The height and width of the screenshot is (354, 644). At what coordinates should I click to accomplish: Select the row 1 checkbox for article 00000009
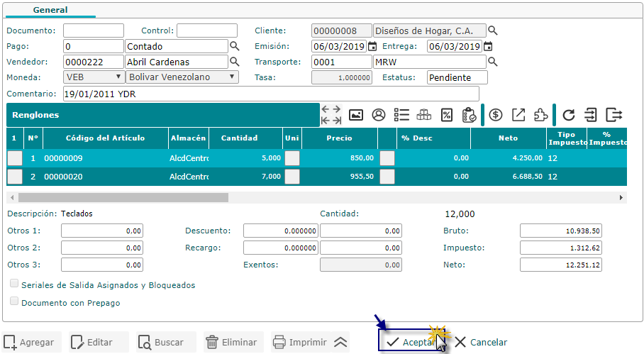point(15,158)
